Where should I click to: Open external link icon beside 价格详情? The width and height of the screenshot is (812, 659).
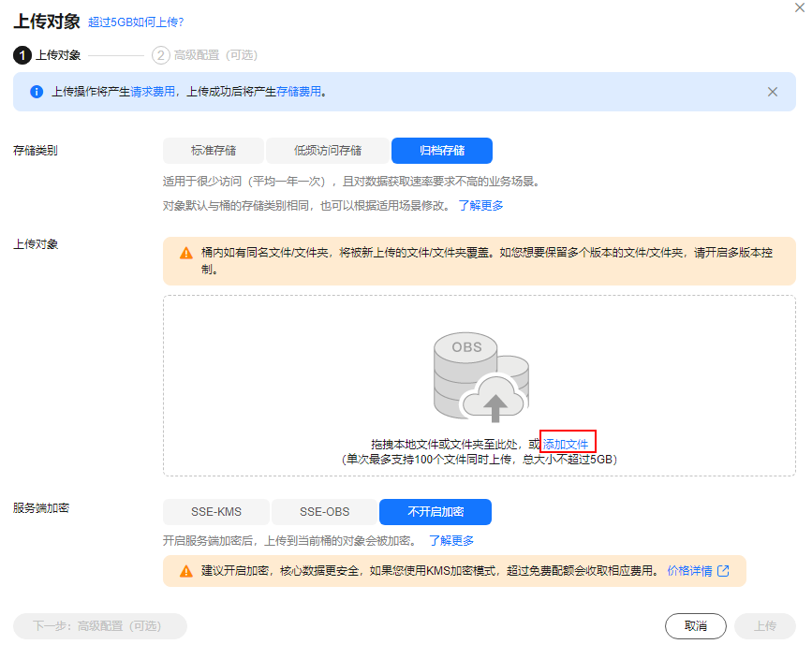(x=723, y=570)
